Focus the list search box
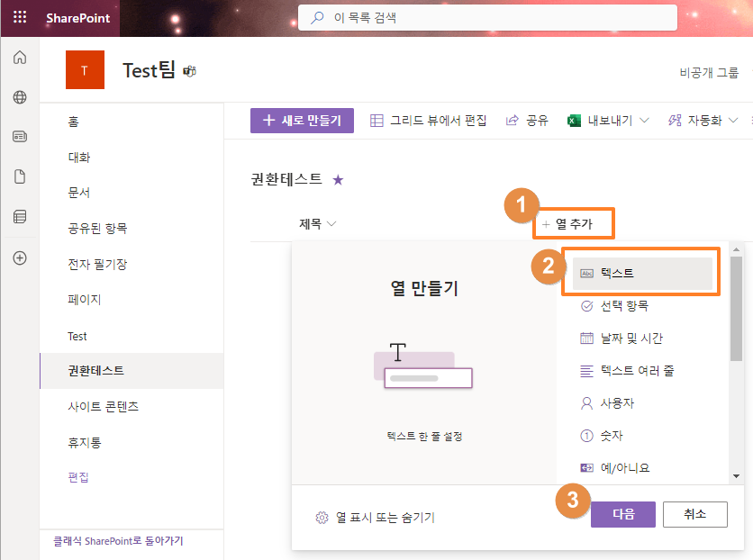 [x=487, y=18]
